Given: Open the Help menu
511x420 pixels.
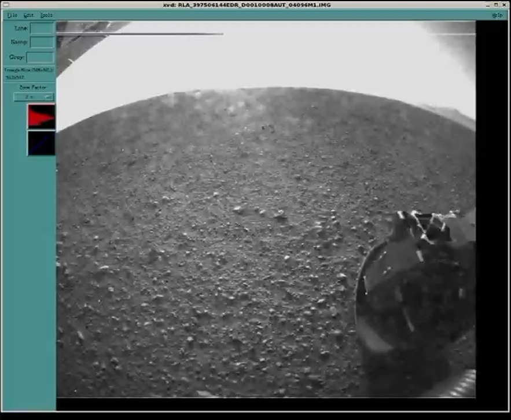Looking at the screenshot, I should point(497,15).
